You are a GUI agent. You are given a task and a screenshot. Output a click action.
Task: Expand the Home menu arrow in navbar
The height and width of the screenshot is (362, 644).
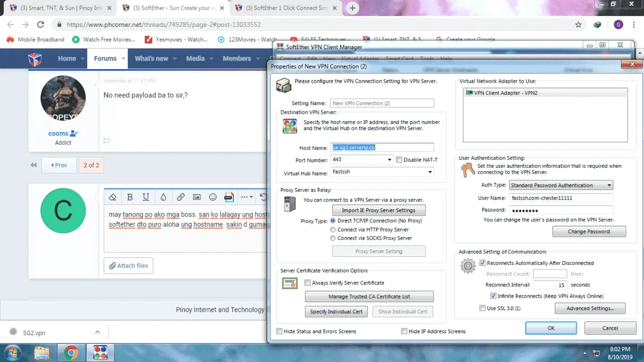coord(83,58)
